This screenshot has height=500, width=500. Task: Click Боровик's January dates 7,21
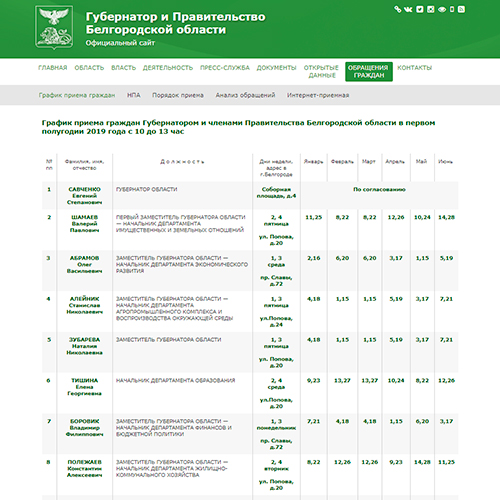[314, 421]
